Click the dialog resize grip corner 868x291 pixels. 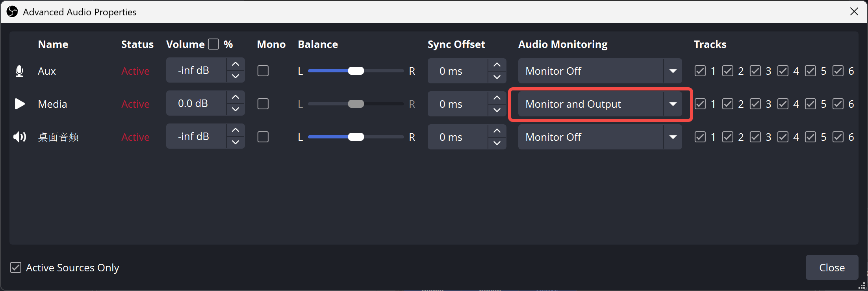pyautogui.click(x=862, y=285)
